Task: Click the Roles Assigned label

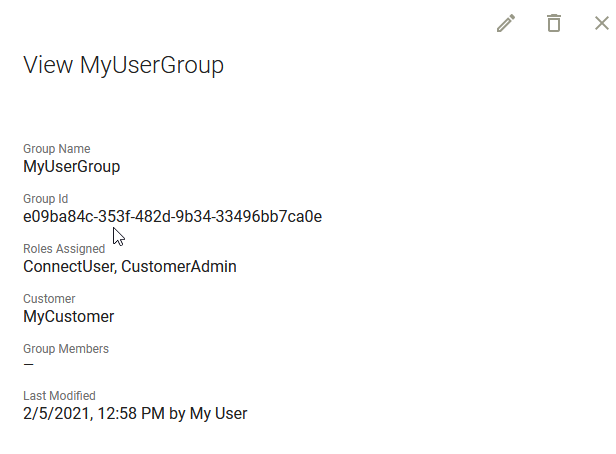Action: (x=64, y=249)
